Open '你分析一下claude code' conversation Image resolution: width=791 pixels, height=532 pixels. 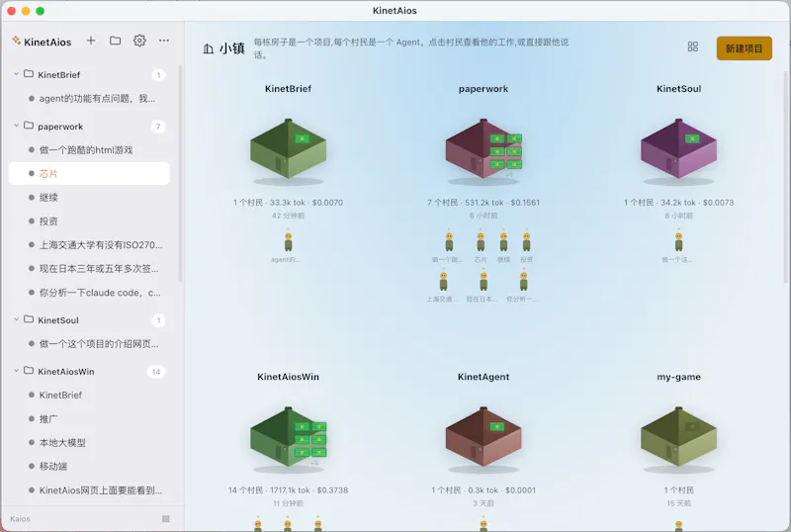click(89, 293)
